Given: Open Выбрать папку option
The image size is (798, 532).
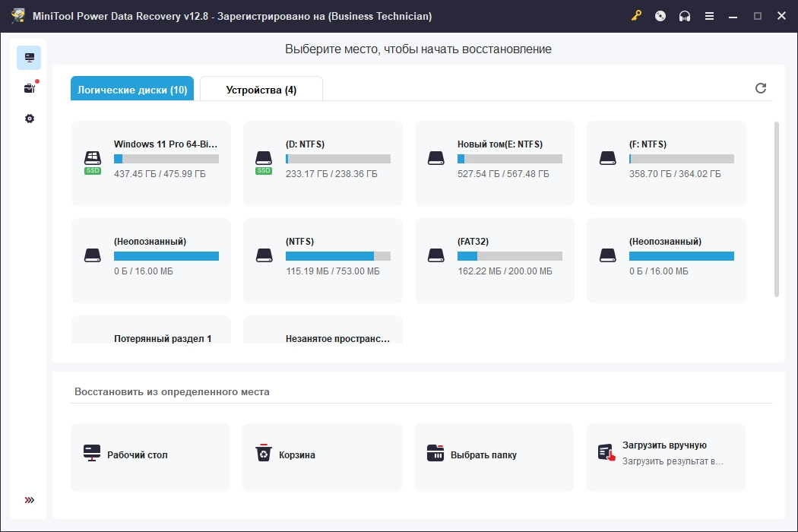Looking at the screenshot, I should pyautogui.click(x=494, y=458).
